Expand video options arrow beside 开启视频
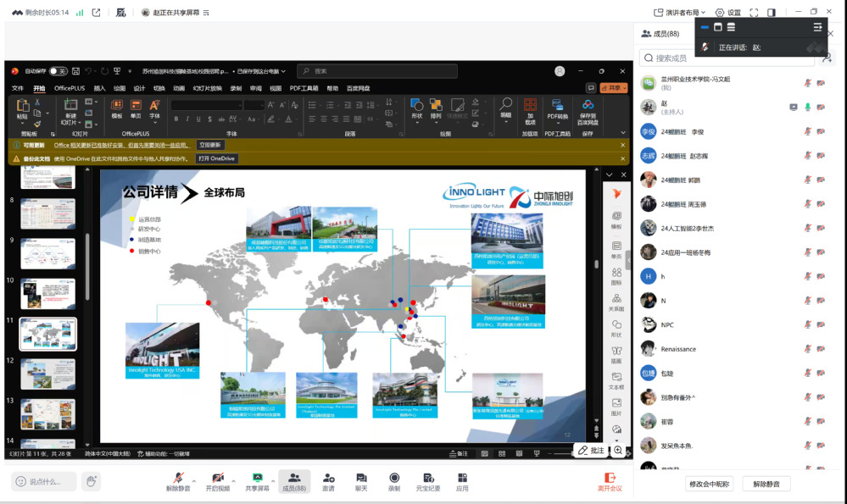This screenshot has width=847, height=504. pyautogui.click(x=233, y=480)
